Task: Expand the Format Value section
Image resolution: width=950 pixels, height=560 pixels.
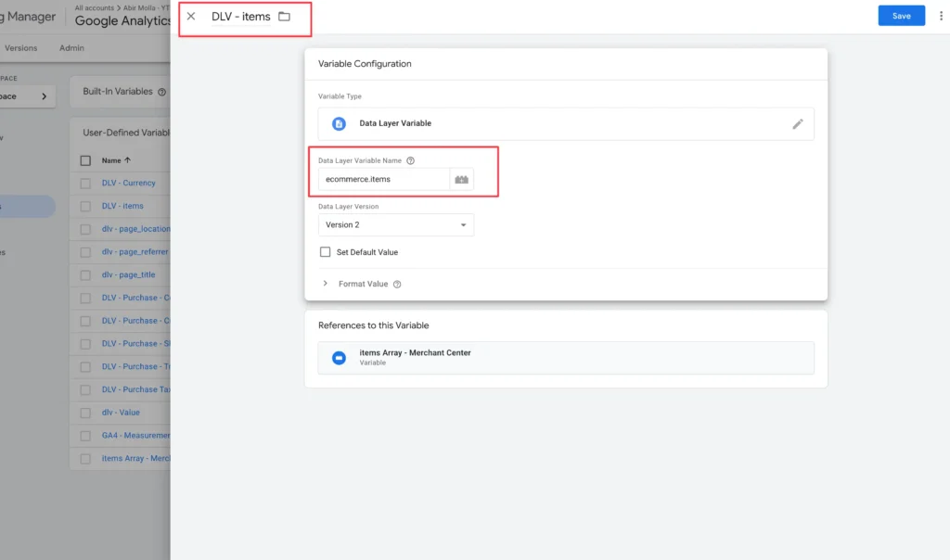Action: click(325, 284)
